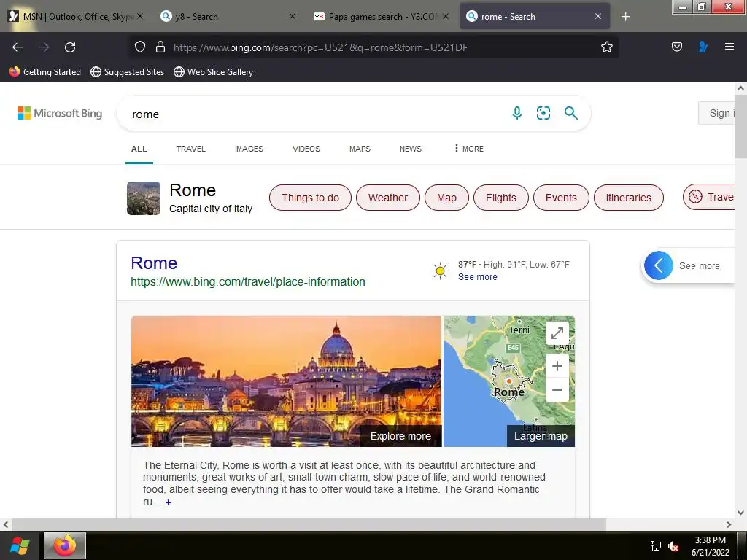Image resolution: width=747 pixels, height=560 pixels.
Task: Click the Weather pill button
Action: [x=388, y=198]
